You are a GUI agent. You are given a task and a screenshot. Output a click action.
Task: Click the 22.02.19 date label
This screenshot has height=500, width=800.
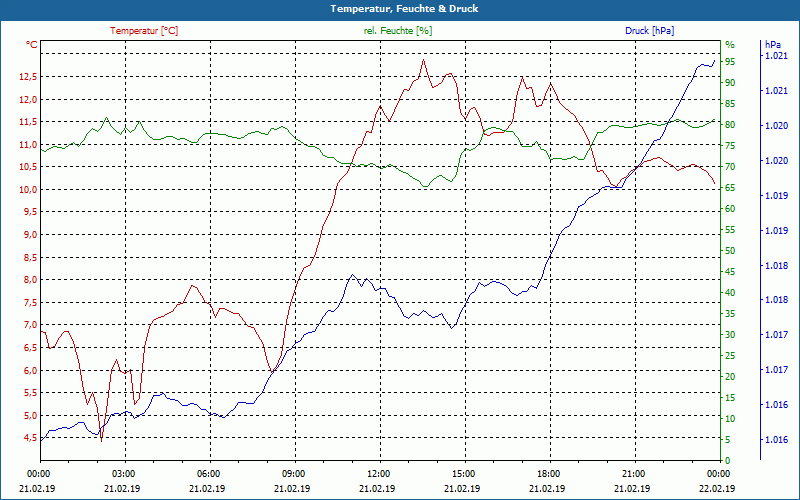tap(718, 488)
